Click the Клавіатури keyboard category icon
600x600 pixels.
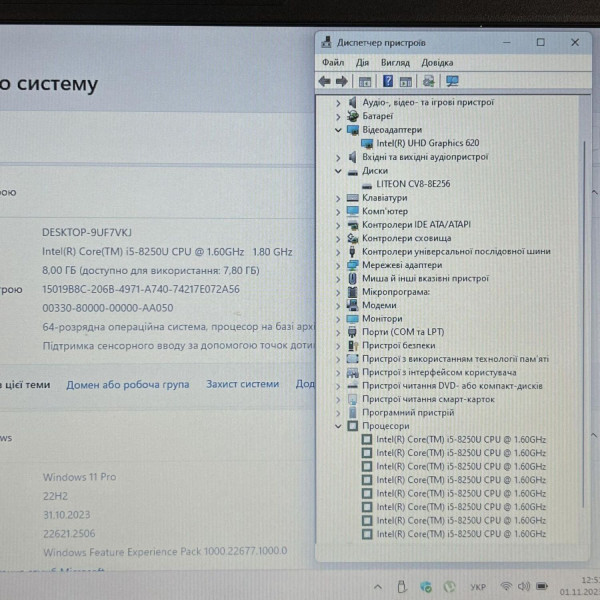pos(352,198)
